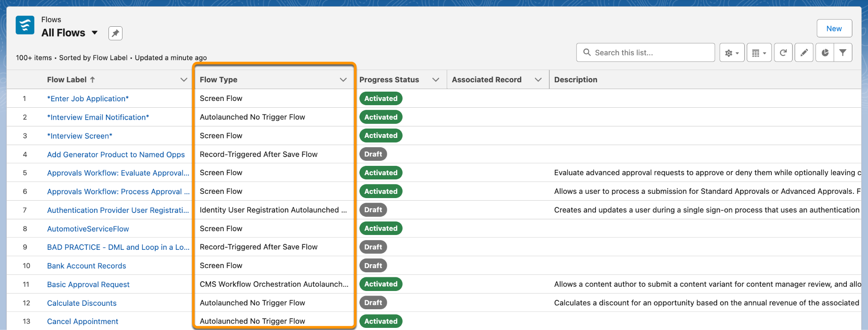Screen dimensions: 868x330
Task: Open the Progress Status column menu chevron
Action: pyautogui.click(x=436, y=80)
